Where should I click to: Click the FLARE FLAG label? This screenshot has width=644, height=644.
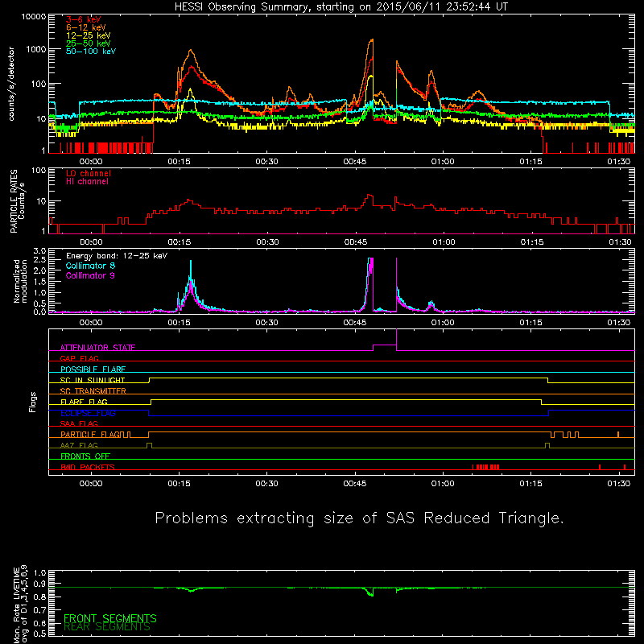tap(84, 402)
